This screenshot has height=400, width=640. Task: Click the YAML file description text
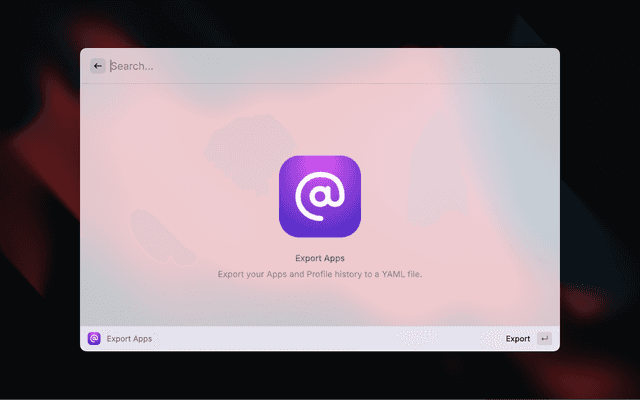click(320, 273)
